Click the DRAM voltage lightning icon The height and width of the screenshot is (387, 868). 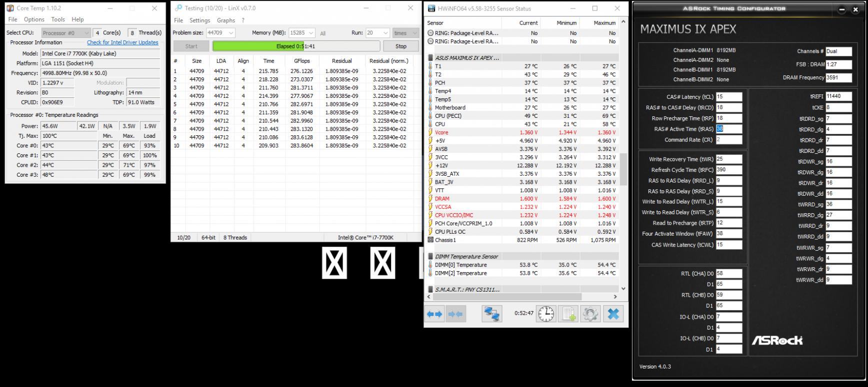(x=430, y=198)
